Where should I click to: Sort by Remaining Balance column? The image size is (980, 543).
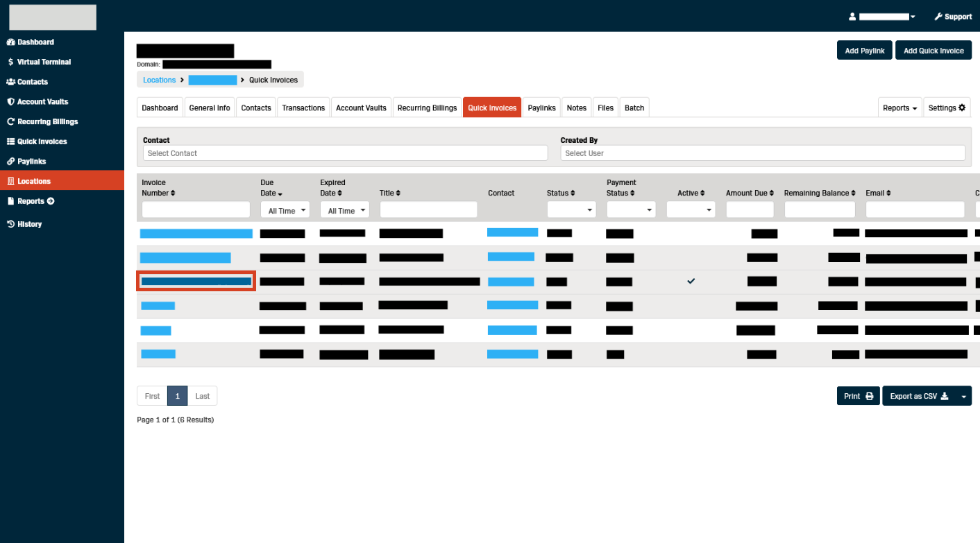820,193
